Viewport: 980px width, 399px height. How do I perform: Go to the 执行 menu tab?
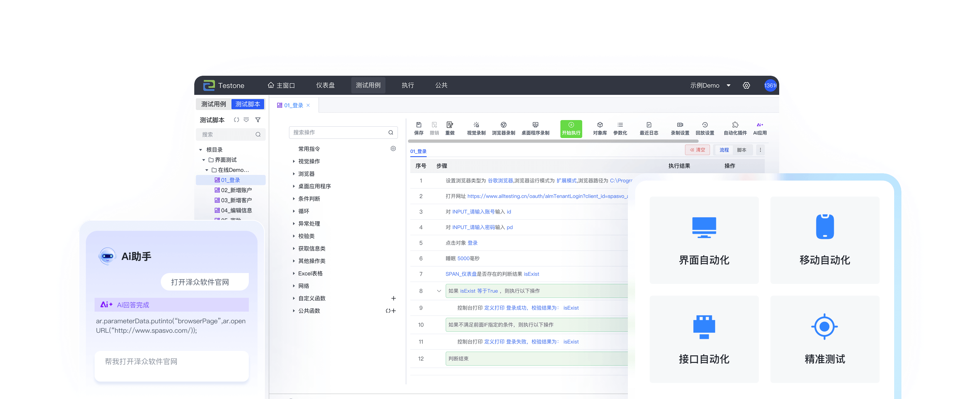(407, 85)
